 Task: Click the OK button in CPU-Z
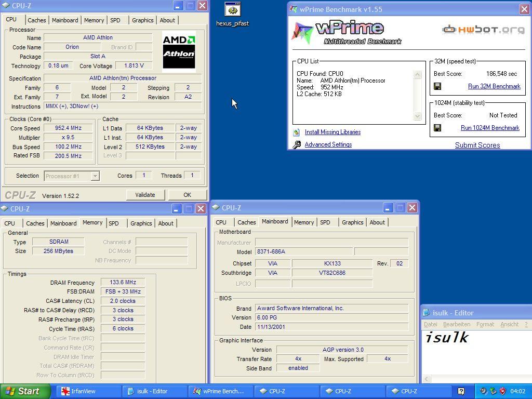coord(187,195)
